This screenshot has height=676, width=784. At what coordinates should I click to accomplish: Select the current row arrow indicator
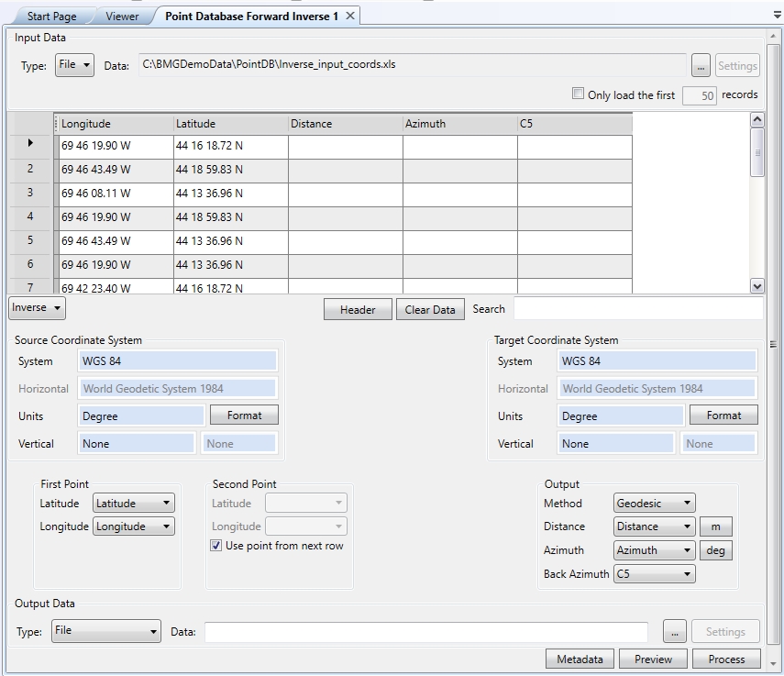pos(30,145)
